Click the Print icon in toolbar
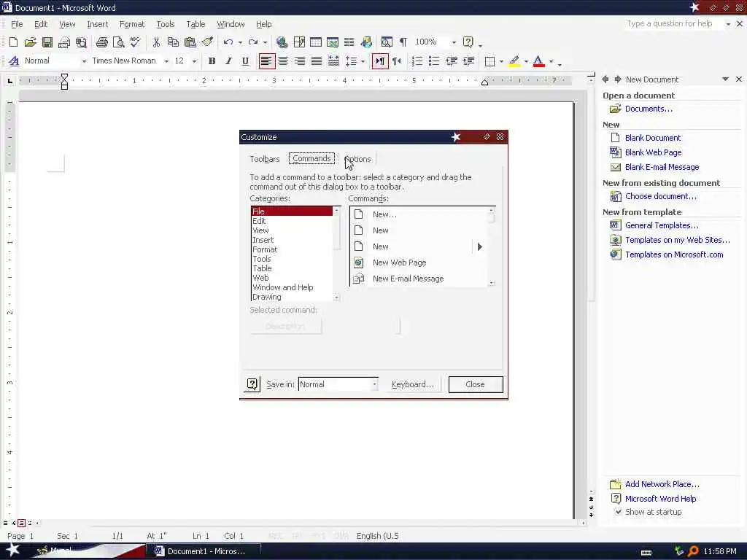Image resolution: width=747 pixels, height=560 pixels. [101, 42]
